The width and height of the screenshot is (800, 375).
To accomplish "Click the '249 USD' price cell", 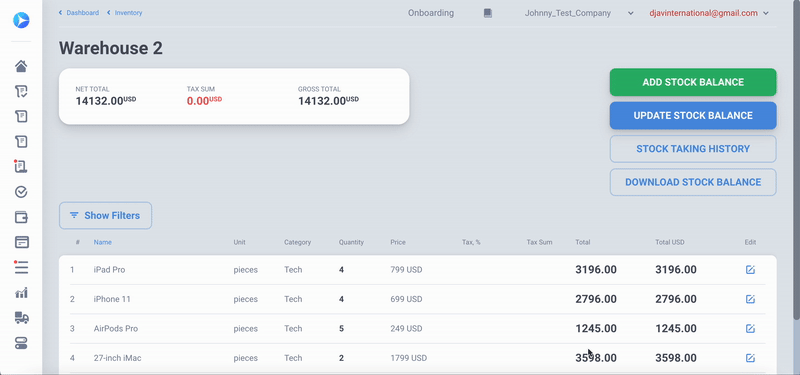I will 406,329.
